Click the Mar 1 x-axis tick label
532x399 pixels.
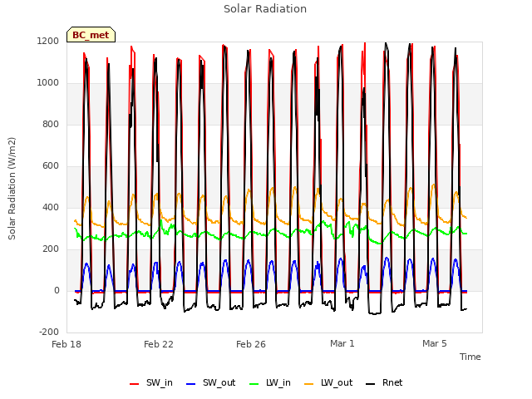coord(342,343)
